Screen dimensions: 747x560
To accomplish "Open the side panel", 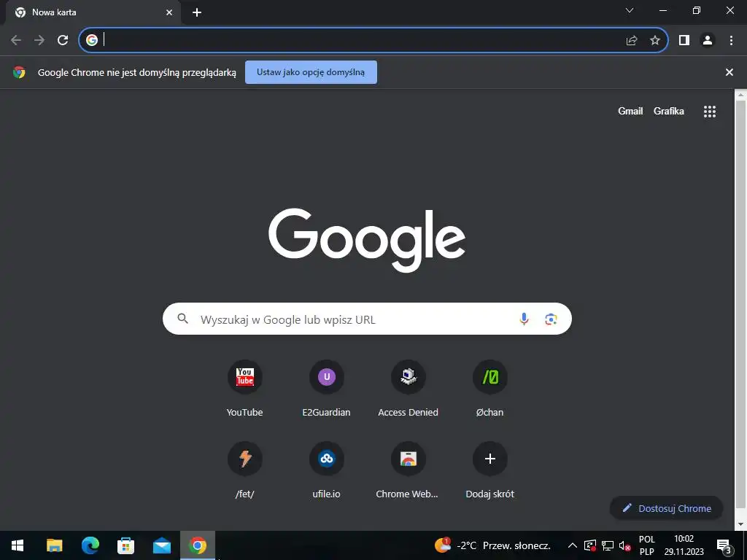I will pos(684,41).
